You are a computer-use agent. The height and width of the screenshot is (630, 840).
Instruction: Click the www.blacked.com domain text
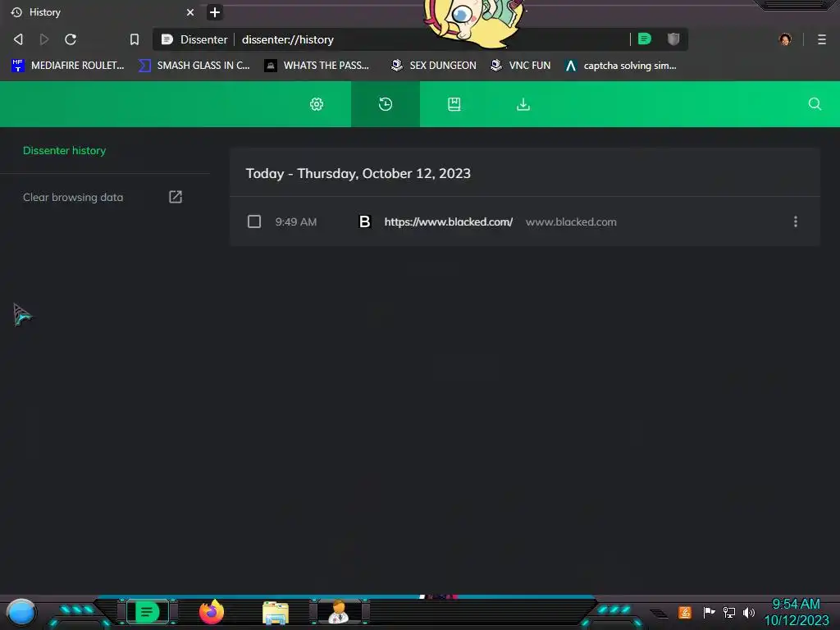tap(571, 221)
